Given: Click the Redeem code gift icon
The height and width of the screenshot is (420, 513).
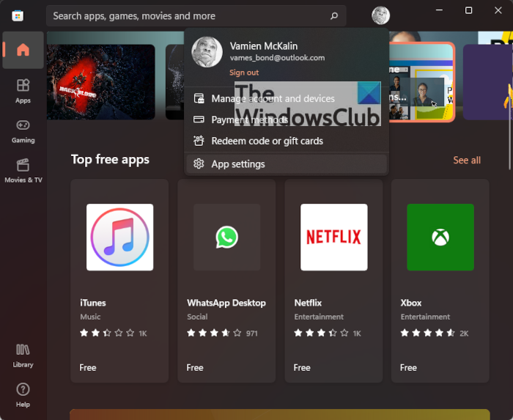Looking at the screenshot, I should pyautogui.click(x=199, y=141).
